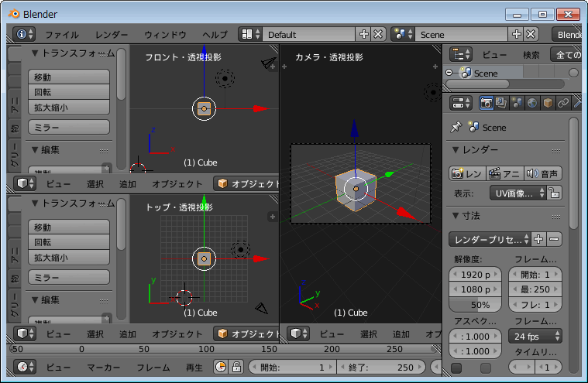Open the 再生 menu in timeline
The image size is (588, 383).
tap(194, 368)
